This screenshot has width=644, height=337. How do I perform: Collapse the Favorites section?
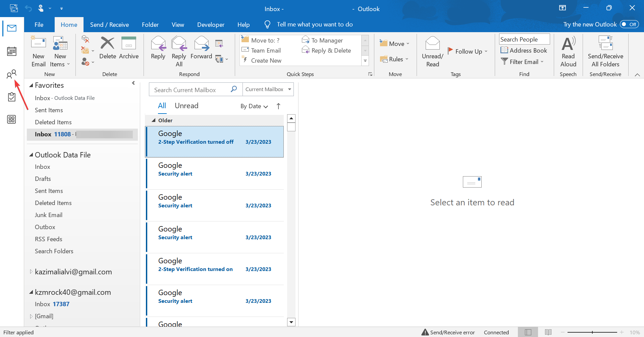point(31,85)
